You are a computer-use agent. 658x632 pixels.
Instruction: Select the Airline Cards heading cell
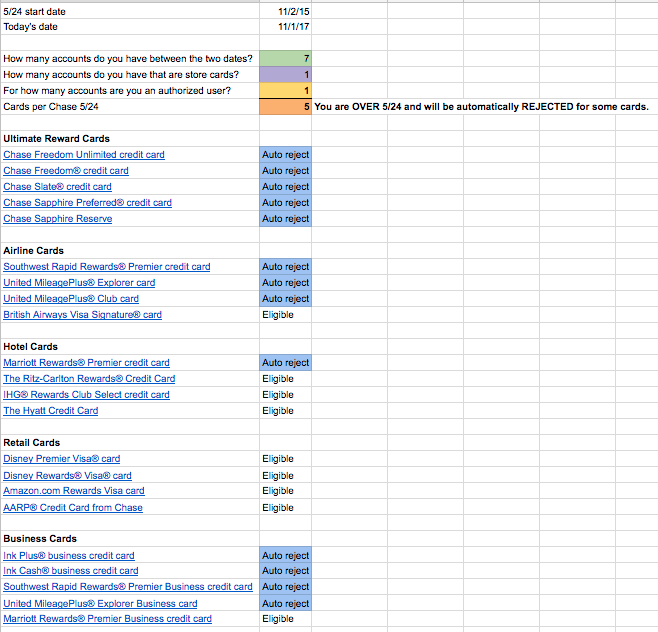tap(130, 251)
